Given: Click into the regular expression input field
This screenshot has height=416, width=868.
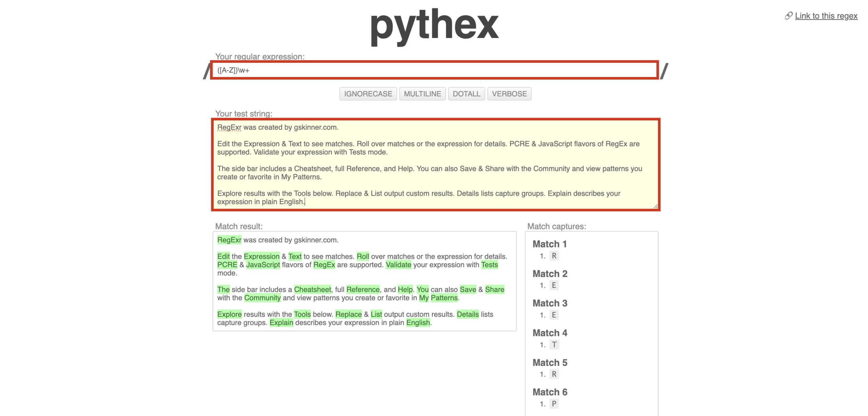Looking at the screenshot, I should 434,70.
